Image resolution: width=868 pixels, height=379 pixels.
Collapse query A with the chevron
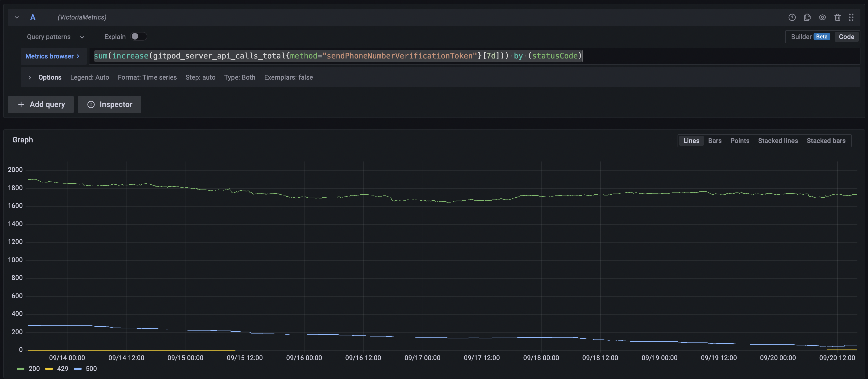(x=17, y=17)
